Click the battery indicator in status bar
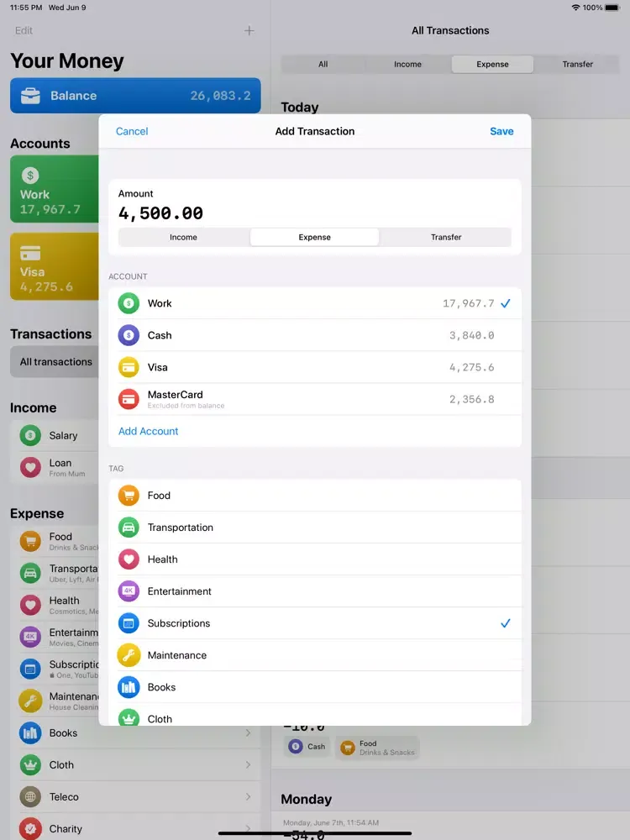Viewport: 630px width, 840px height. pyautogui.click(x=612, y=8)
